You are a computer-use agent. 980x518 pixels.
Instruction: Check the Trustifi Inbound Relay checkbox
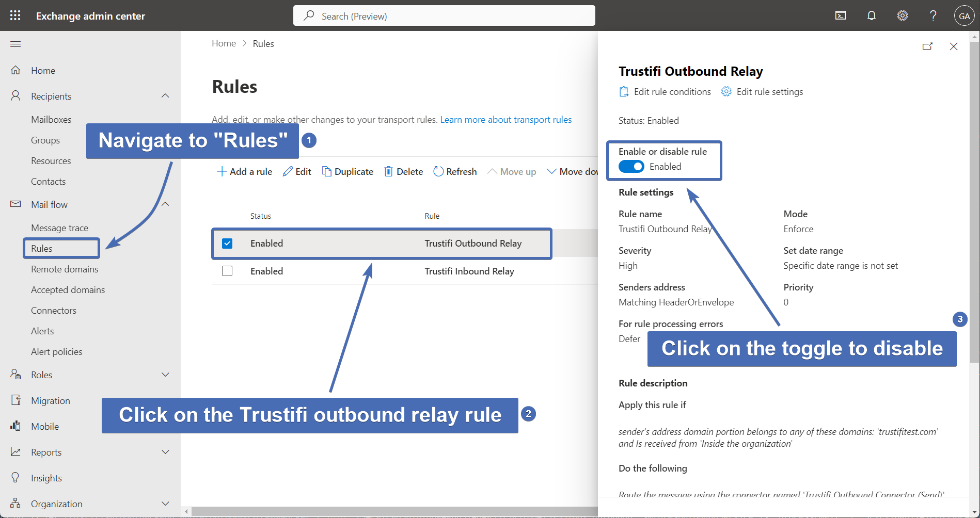227,271
